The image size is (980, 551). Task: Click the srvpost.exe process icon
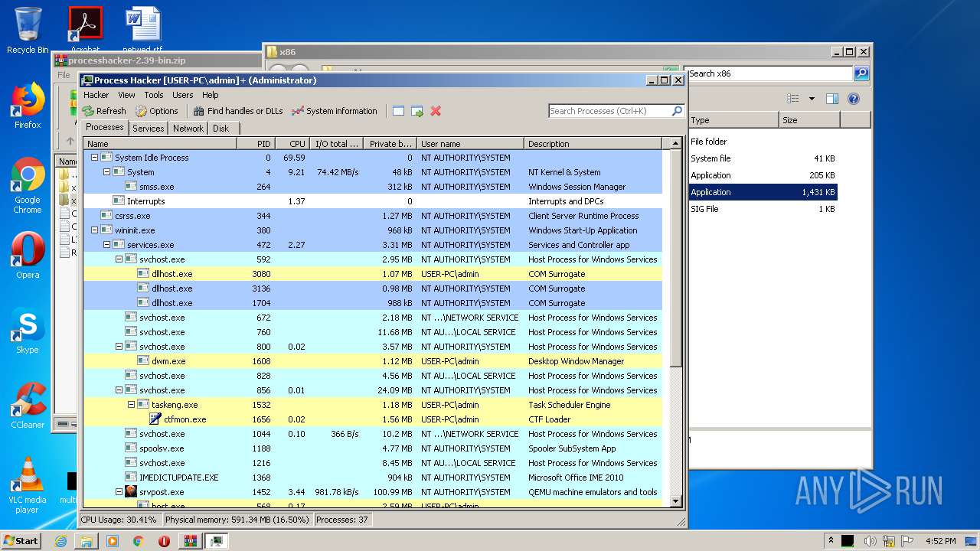coord(130,491)
